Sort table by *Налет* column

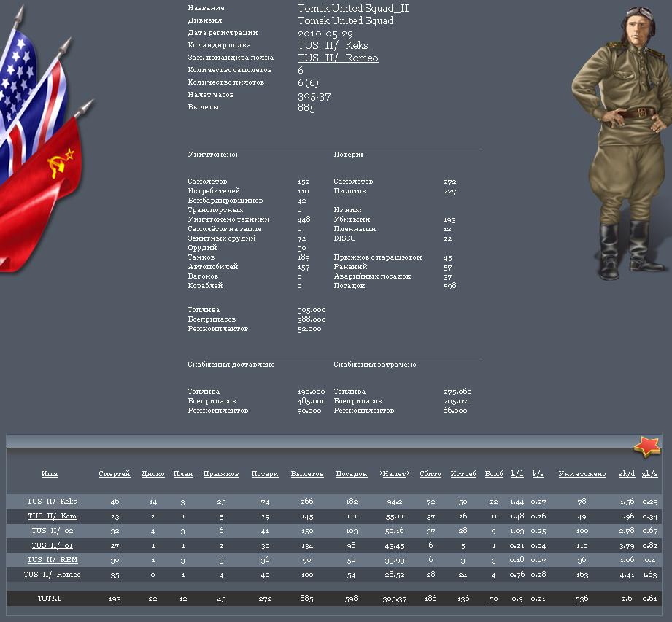pyautogui.click(x=395, y=474)
